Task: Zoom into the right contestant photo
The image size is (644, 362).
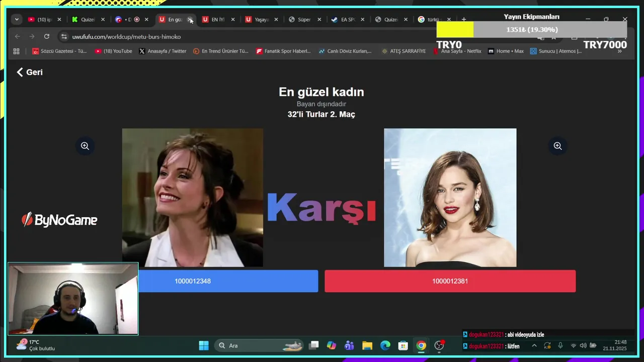Action: [557, 146]
